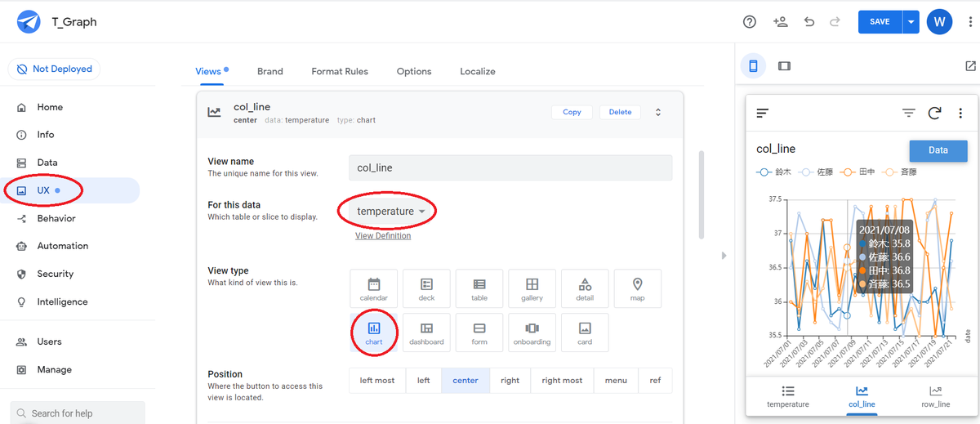Select the card view type
Image resolution: width=980 pixels, height=424 pixels.
point(585,333)
